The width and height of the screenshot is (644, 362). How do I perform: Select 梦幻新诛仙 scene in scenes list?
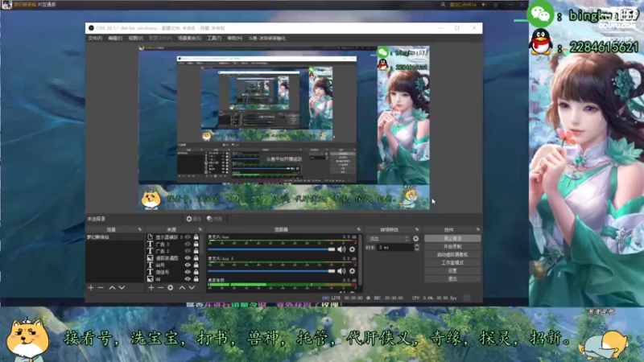pyautogui.click(x=115, y=237)
